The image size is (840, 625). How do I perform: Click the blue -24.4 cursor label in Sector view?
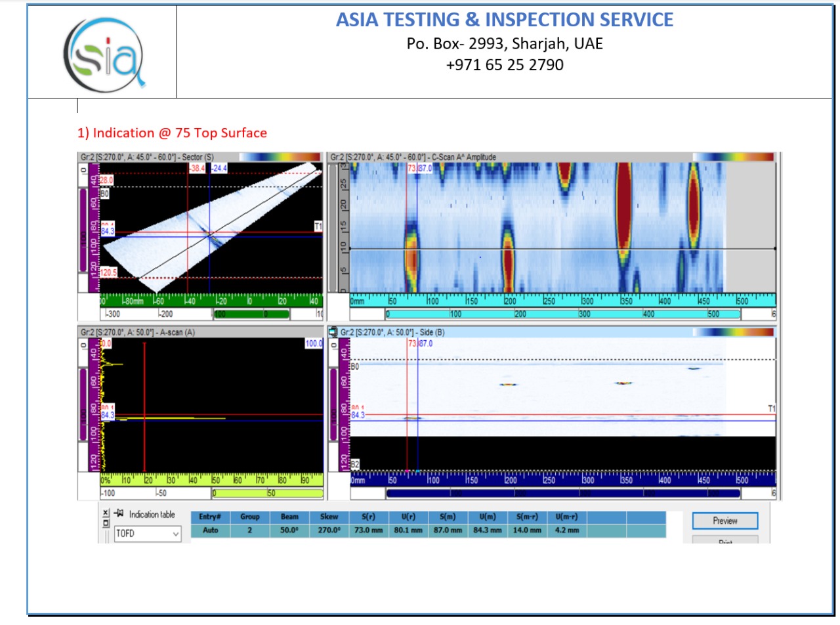click(x=219, y=169)
